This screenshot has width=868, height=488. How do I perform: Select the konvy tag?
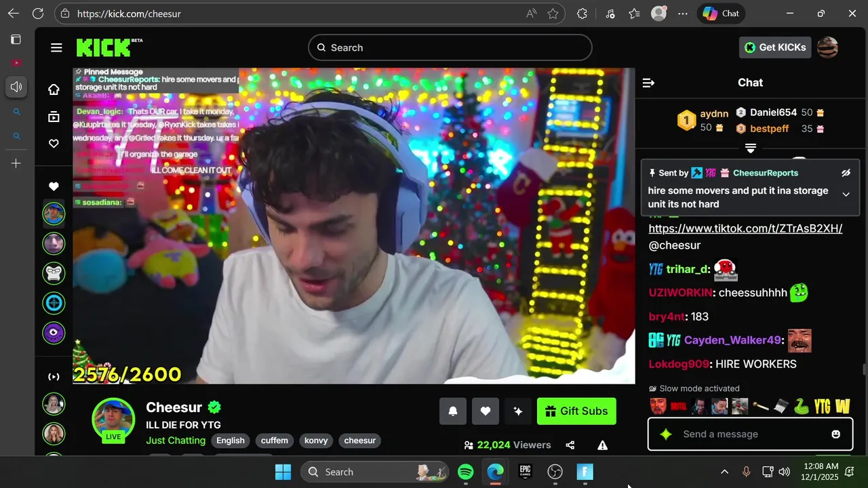pyautogui.click(x=316, y=441)
